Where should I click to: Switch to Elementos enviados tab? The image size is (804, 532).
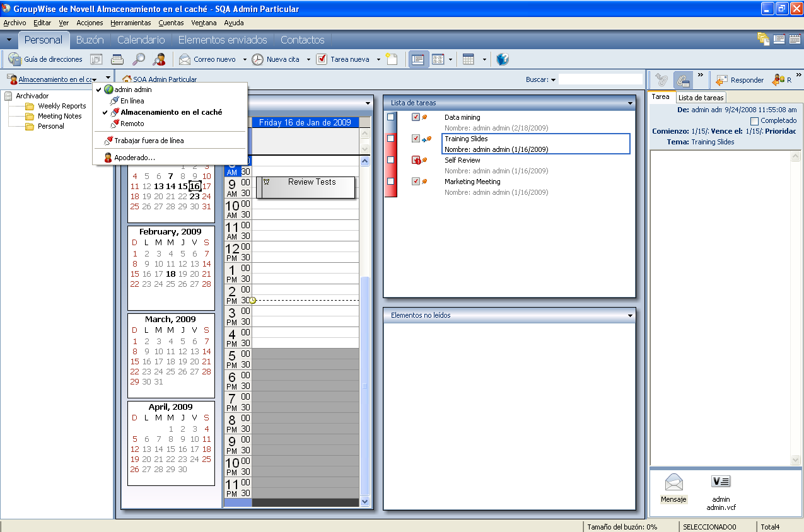[223, 40]
